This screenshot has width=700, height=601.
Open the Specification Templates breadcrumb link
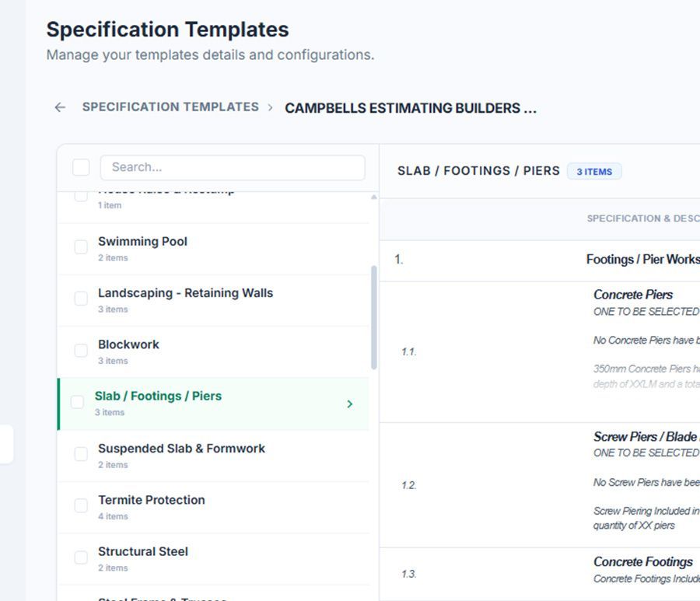tap(170, 107)
